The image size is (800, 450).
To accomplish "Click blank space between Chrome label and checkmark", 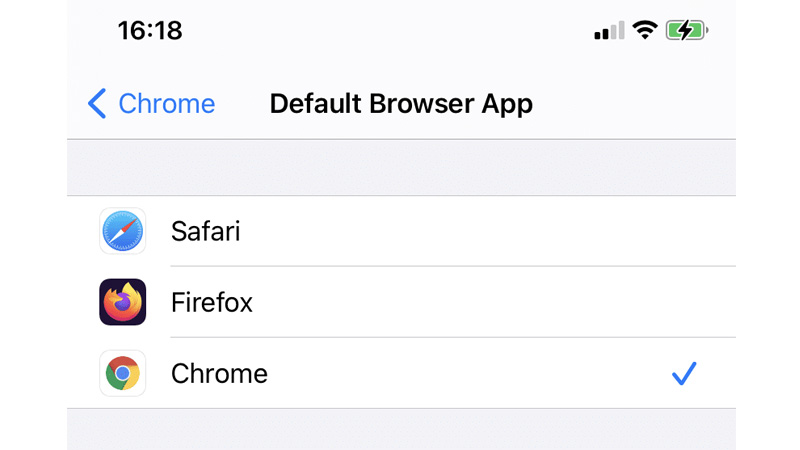I will point(470,374).
